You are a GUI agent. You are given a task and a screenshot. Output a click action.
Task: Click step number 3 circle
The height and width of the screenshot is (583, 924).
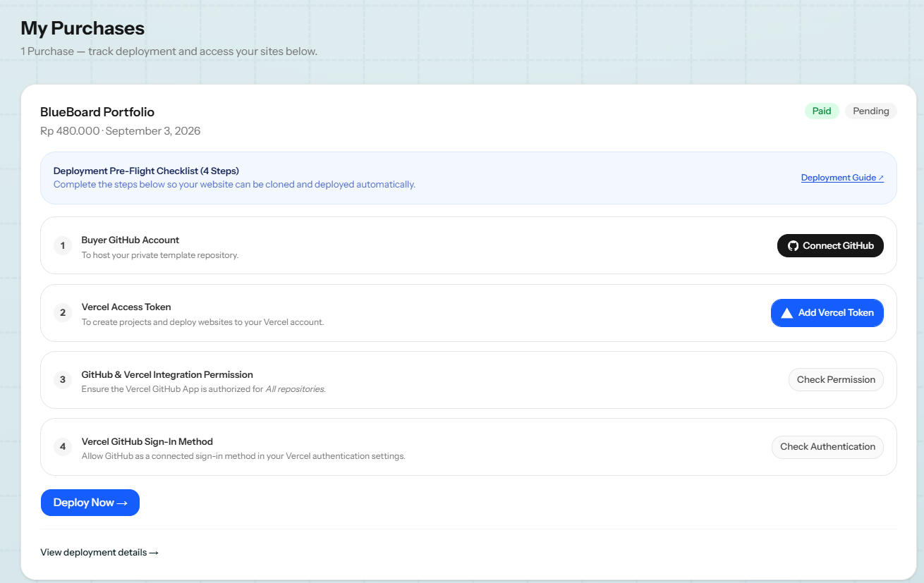click(x=63, y=380)
